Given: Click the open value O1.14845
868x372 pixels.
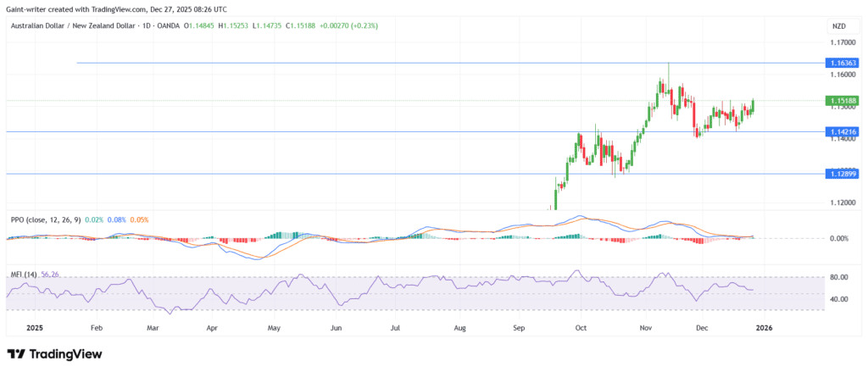Looking at the screenshot, I should (x=199, y=25).
